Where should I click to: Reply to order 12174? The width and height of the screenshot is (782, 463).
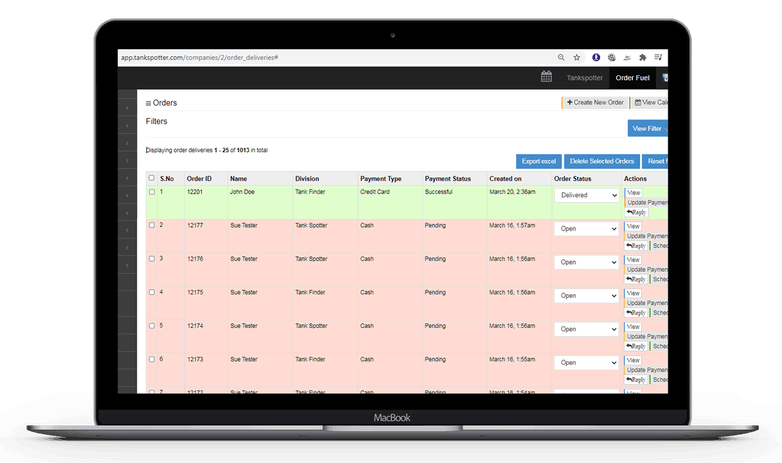click(636, 346)
